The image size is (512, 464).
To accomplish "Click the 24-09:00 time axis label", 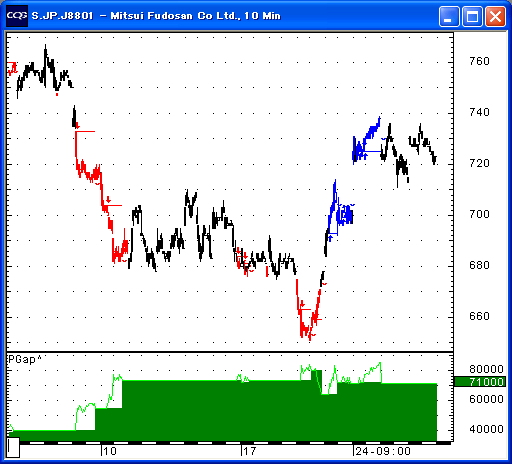I will 383,451.
